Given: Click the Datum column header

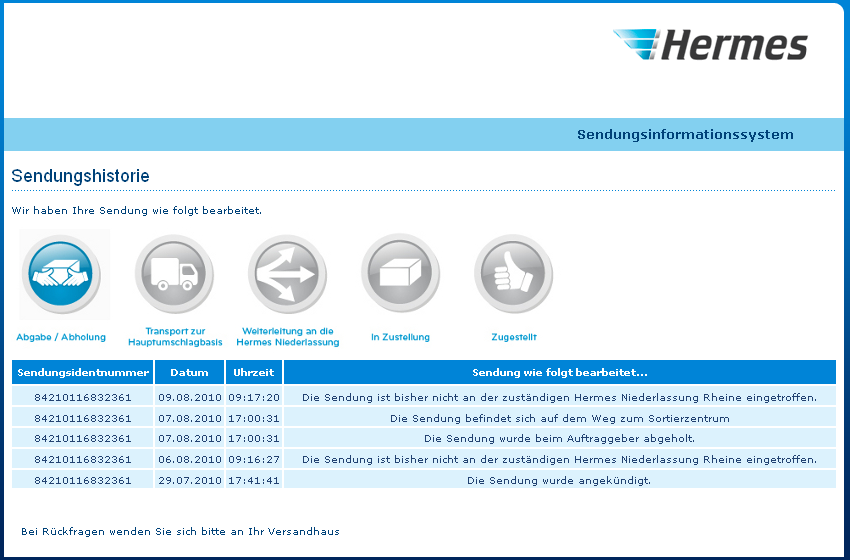Looking at the screenshot, I should 189,373.
